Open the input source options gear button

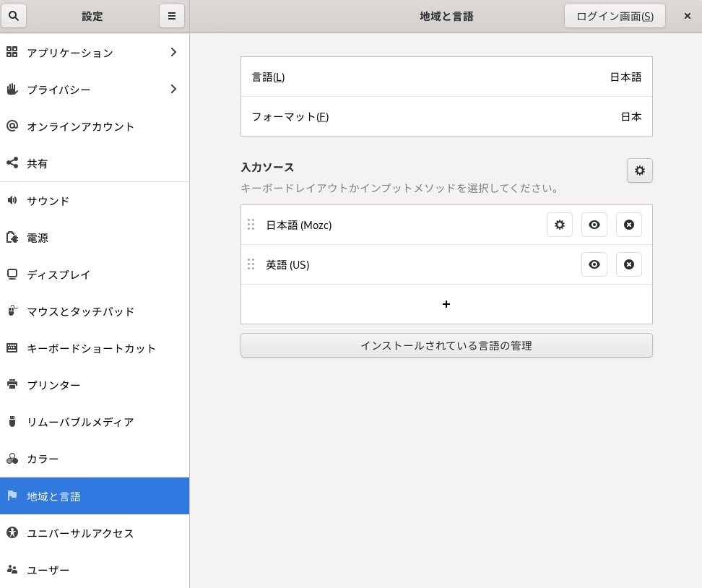click(x=639, y=170)
